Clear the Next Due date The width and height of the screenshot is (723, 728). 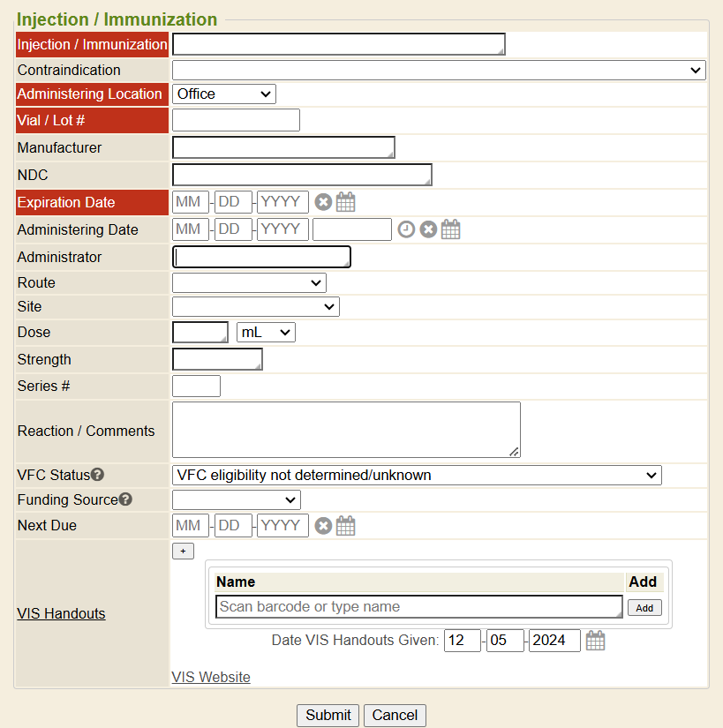(324, 526)
